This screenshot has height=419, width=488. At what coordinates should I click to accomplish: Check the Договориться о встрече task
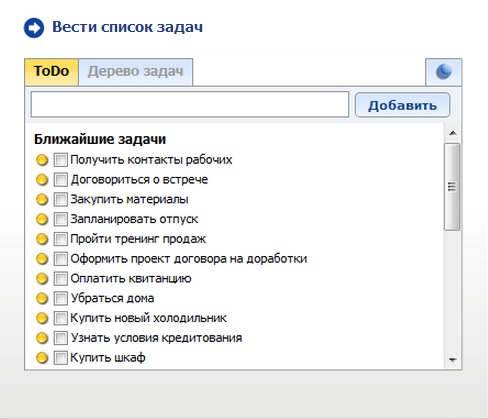tap(61, 180)
